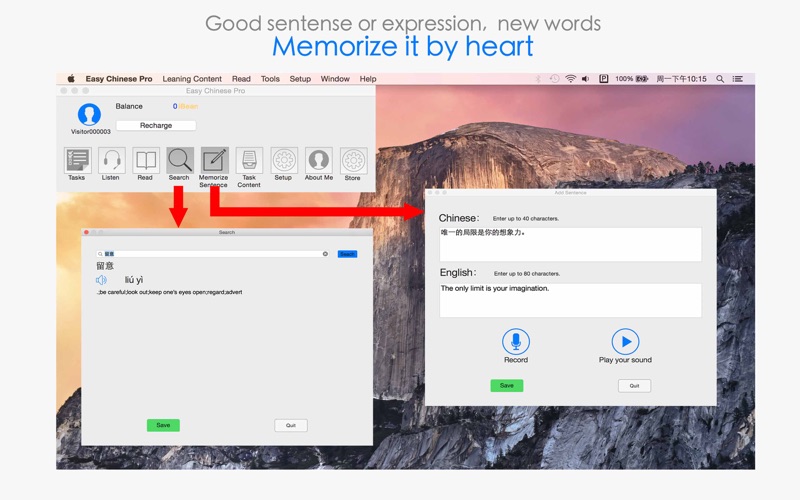The width and height of the screenshot is (800, 500).
Task: Open the Setup menu in menu bar
Action: tap(300, 79)
